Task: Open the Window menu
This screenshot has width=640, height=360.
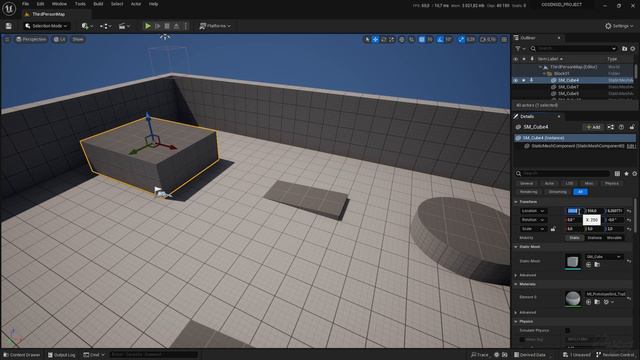Action: pyautogui.click(x=59, y=4)
